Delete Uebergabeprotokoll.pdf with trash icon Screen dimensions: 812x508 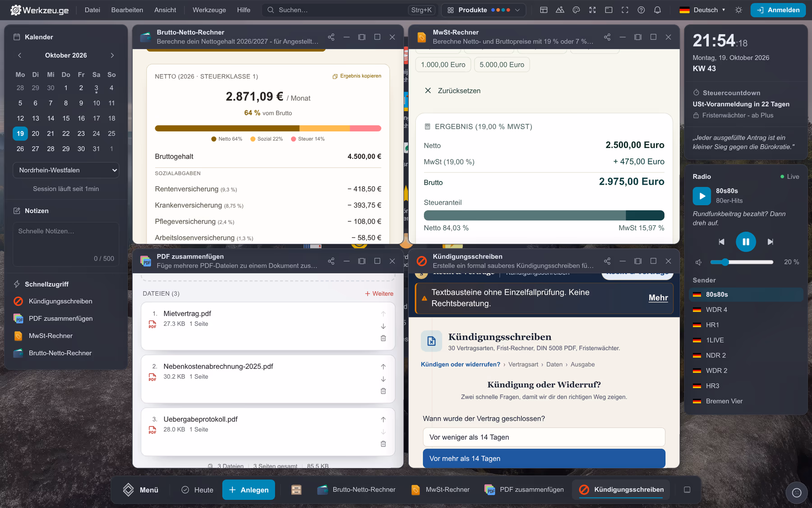(383, 444)
